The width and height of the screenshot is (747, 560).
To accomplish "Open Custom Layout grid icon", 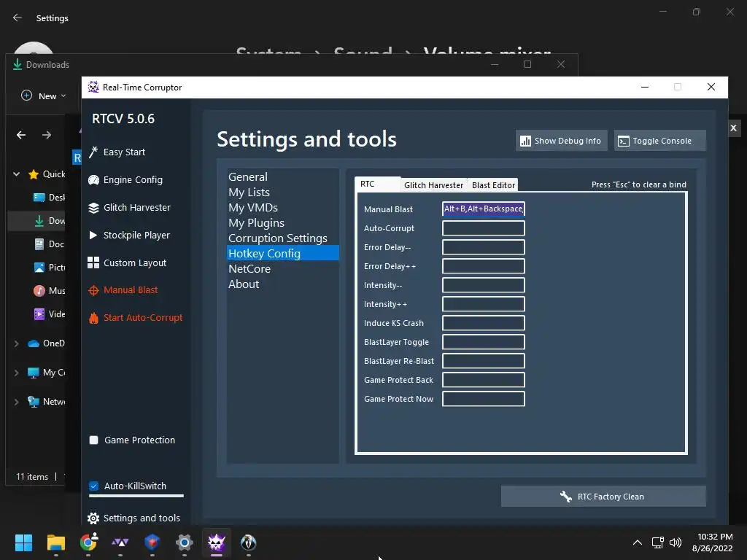I will point(93,262).
